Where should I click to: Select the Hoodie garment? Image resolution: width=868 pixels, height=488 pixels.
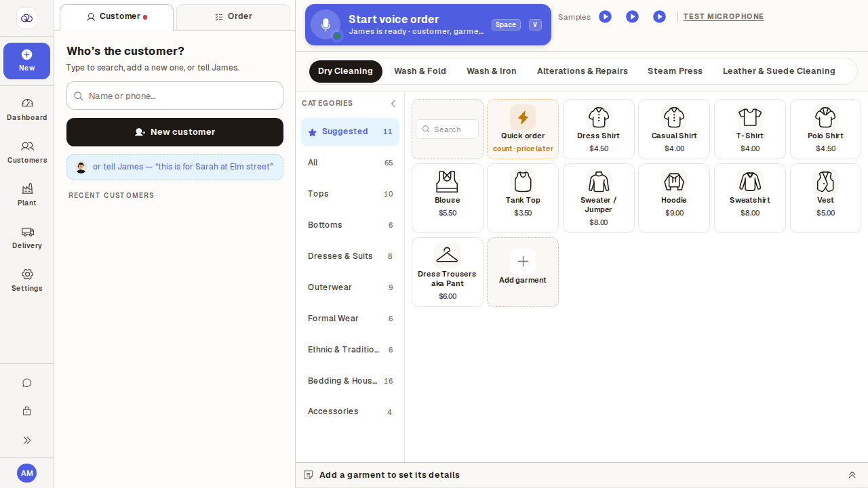coord(674,198)
